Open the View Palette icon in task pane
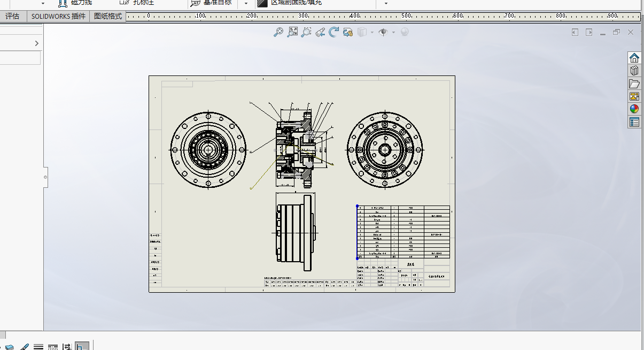644x350 pixels. click(634, 96)
